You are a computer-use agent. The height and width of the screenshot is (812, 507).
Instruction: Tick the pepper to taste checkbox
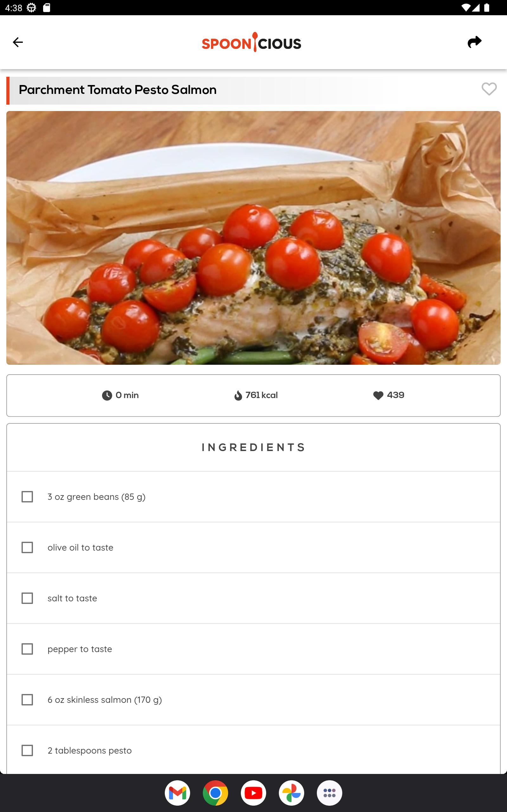click(27, 649)
